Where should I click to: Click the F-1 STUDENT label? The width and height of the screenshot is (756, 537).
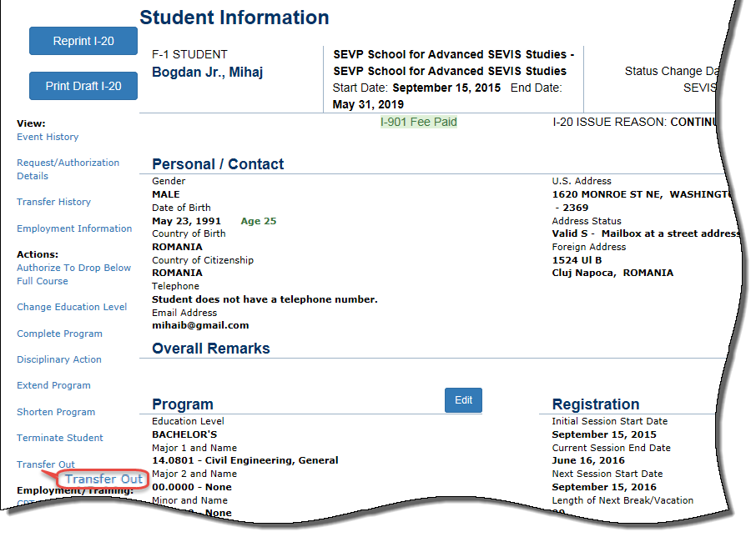[189, 54]
